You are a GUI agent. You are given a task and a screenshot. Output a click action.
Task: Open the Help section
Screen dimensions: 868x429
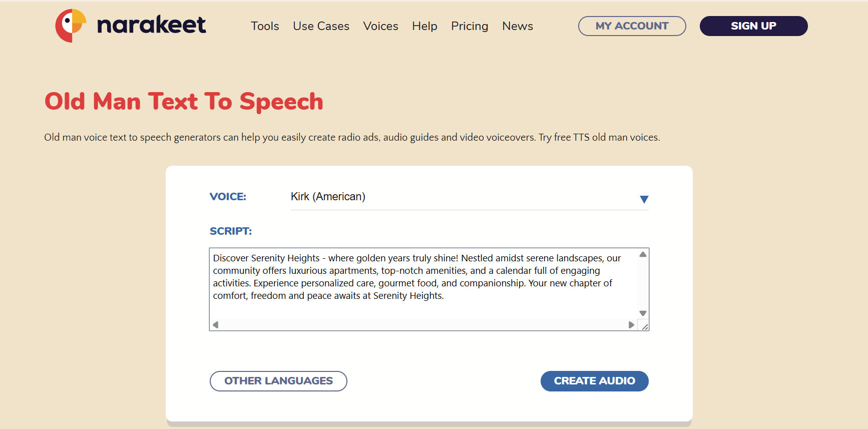click(x=424, y=26)
